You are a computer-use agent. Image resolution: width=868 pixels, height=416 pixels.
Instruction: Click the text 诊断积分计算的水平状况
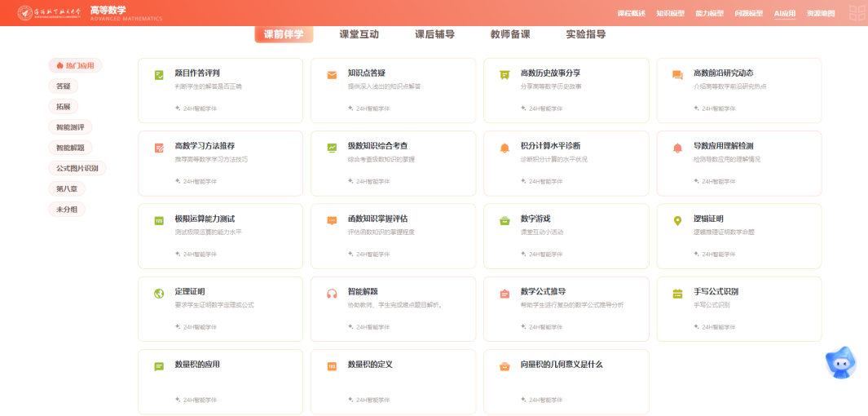coord(553,160)
